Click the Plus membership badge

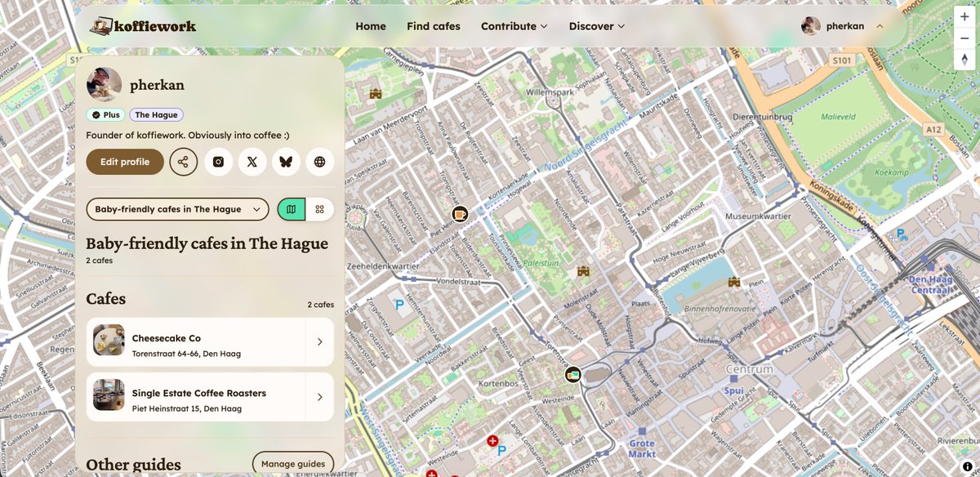point(105,115)
